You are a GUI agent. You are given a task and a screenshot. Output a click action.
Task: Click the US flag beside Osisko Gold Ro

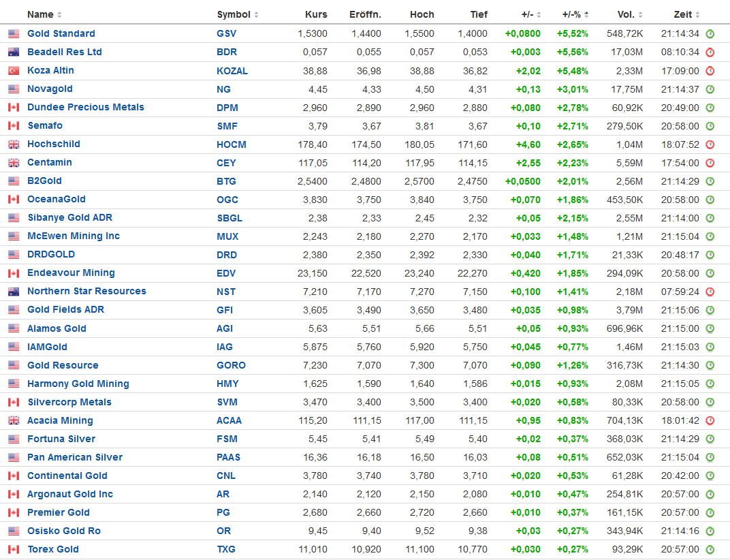(x=14, y=531)
